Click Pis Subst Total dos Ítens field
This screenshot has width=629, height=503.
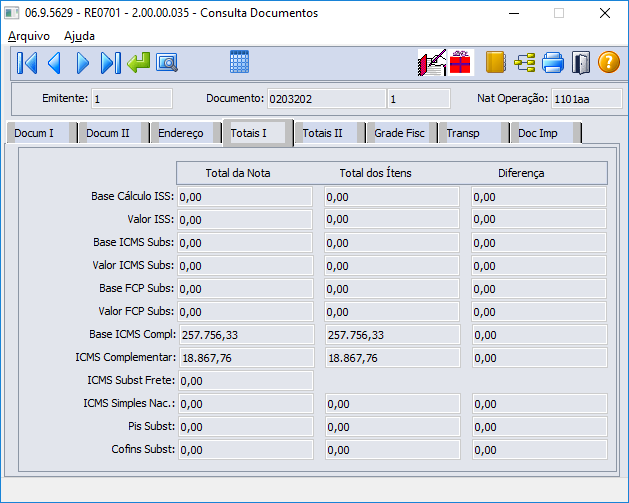pos(393,426)
